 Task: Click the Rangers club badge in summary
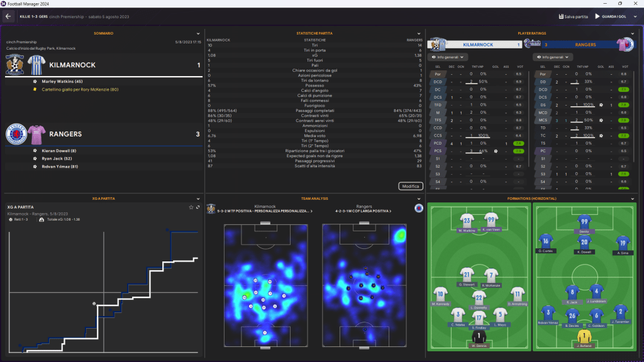click(14, 134)
